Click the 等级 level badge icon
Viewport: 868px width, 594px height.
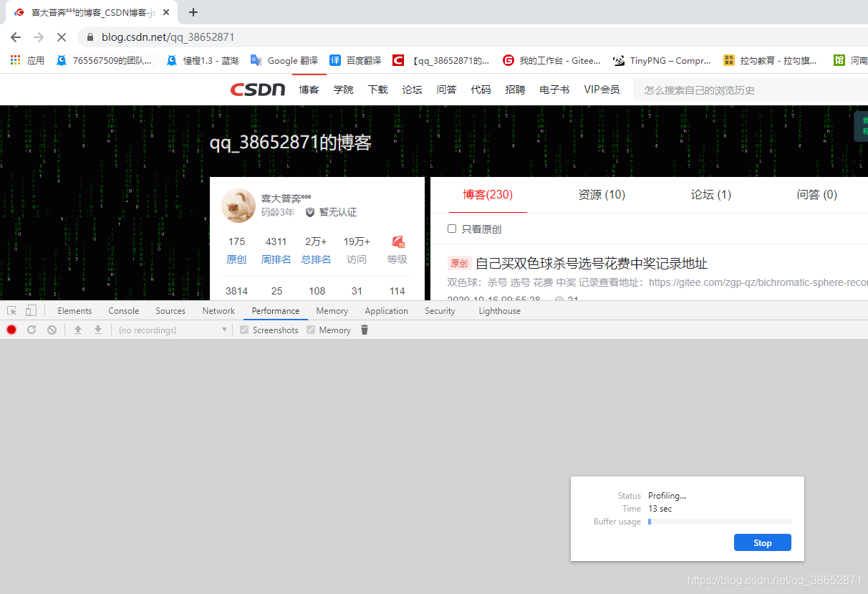point(397,242)
